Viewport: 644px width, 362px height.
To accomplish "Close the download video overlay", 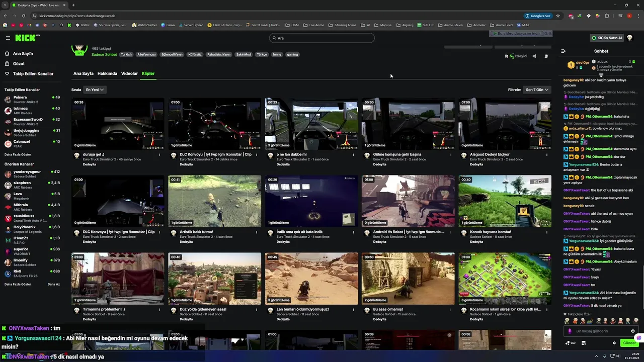I will coord(550,34).
